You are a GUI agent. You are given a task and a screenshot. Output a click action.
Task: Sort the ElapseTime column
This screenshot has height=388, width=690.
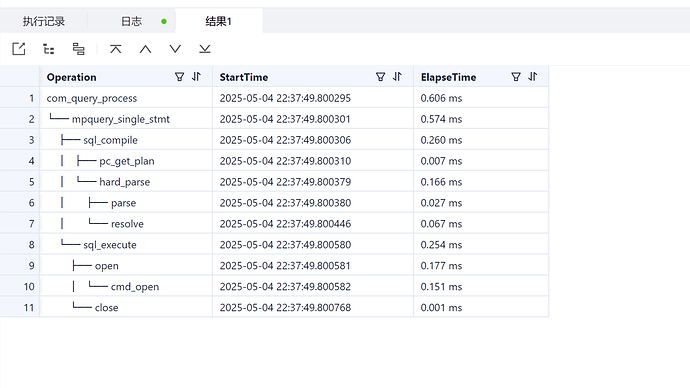(533, 77)
